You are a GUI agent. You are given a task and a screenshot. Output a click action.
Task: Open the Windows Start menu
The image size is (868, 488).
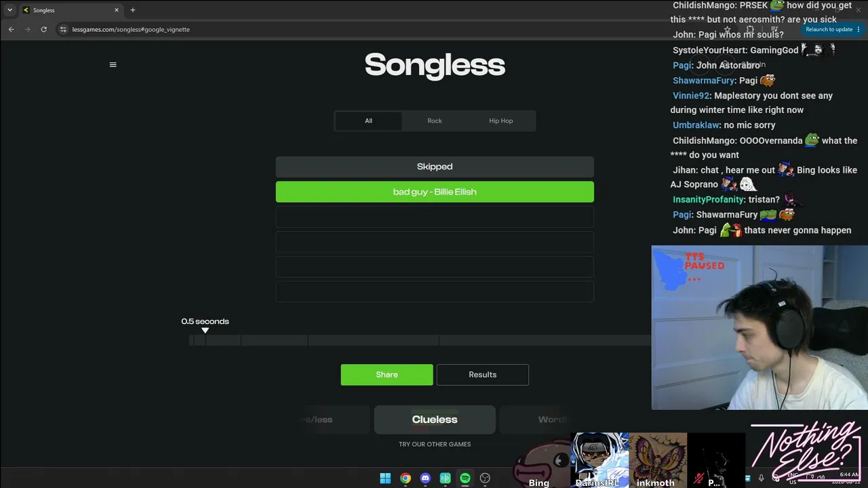click(385, 479)
